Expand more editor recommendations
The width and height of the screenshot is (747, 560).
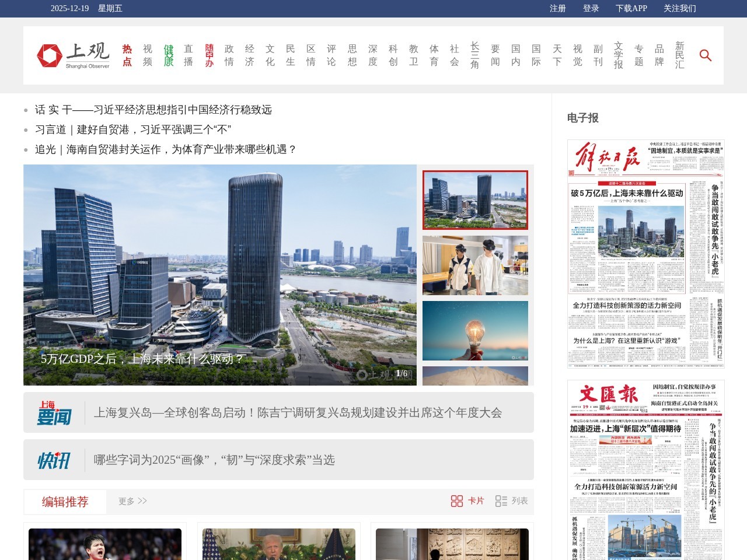(x=132, y=501)
